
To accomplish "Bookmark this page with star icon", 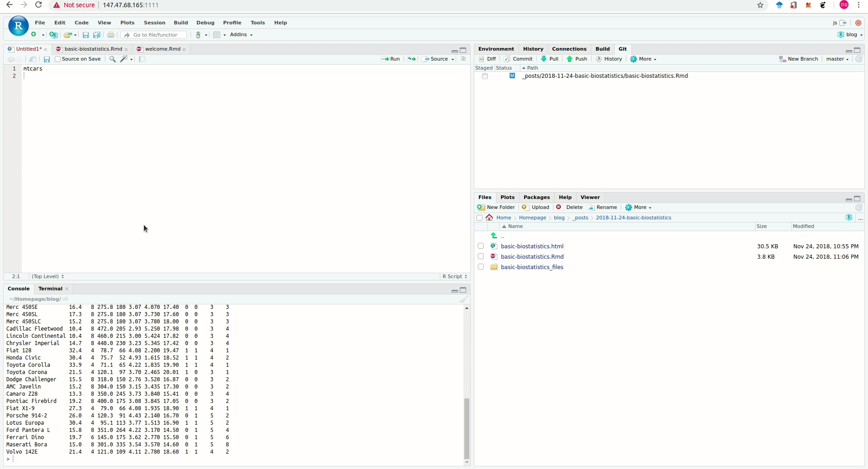I will (x=760, y=5).
